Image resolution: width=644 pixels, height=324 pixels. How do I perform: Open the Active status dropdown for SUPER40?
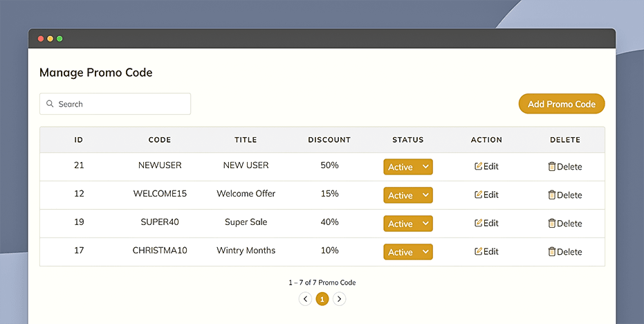tap(408, 224)
